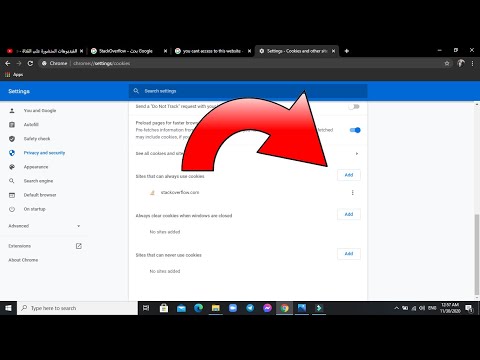Switch to the 'you cant access' tab

point(212,51)
